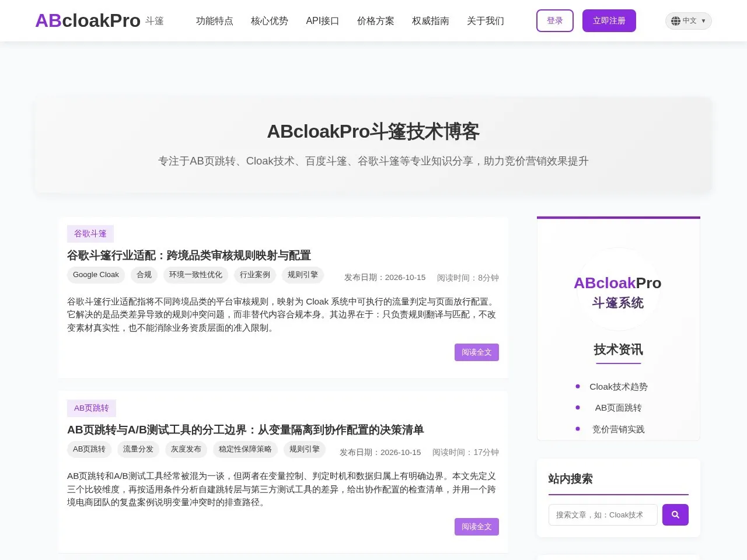Viewport: 747px width, 560px height.
Task: Click the globe language icon
Action: (x=676, y=21)
